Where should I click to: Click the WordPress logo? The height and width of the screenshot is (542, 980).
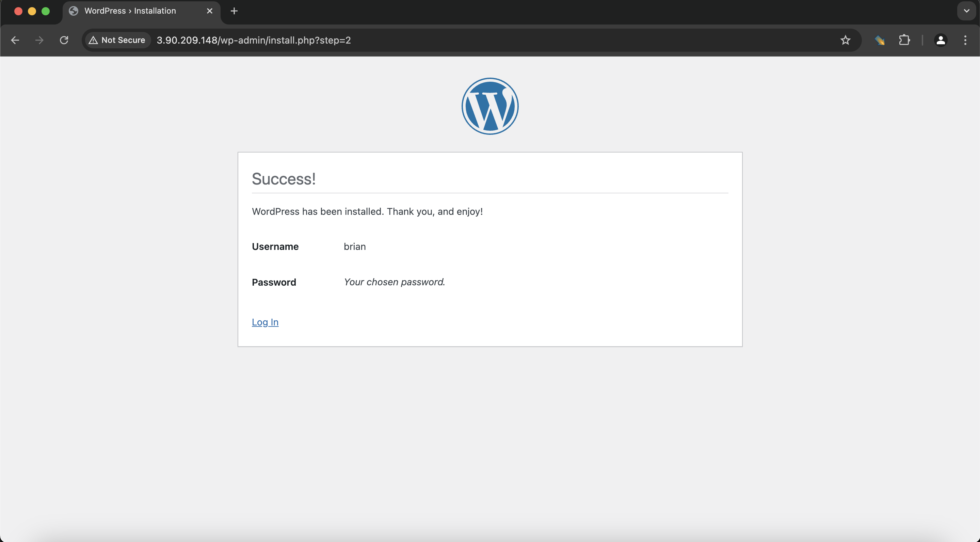(489, 106)
